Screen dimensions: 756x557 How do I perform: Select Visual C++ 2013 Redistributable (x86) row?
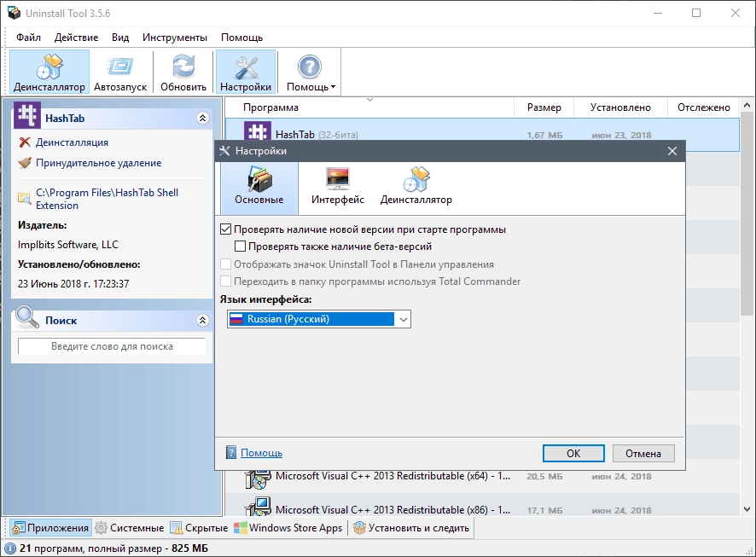coord(482,505)
